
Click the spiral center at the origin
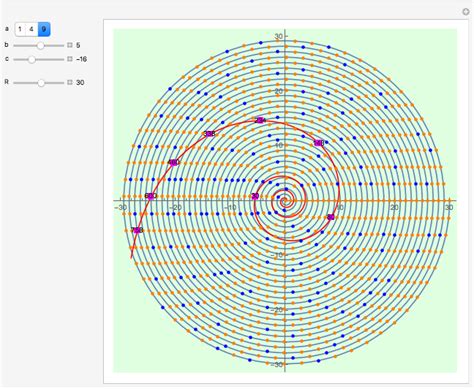pyautogui.click(x=284, y=201)
